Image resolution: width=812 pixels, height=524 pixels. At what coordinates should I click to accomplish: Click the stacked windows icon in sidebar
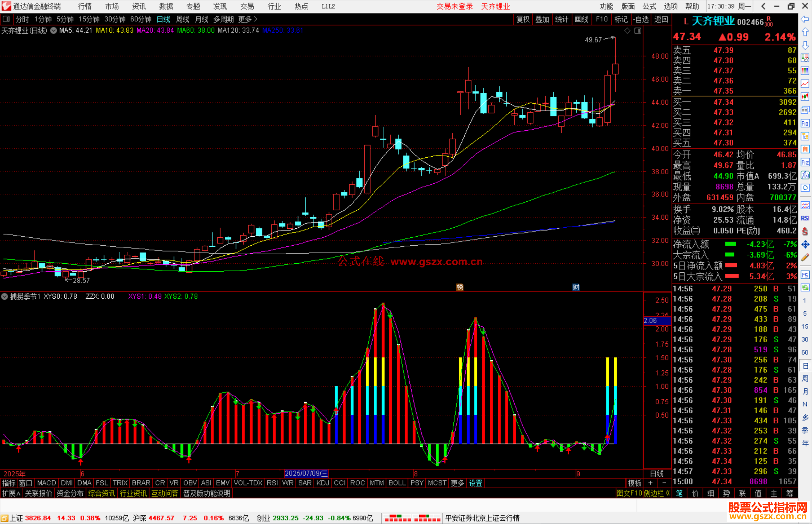coord(805,110)
